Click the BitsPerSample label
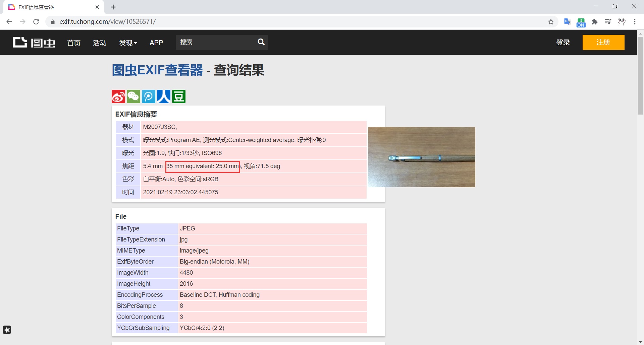This screenshot has height=345, width=644. 136,306
